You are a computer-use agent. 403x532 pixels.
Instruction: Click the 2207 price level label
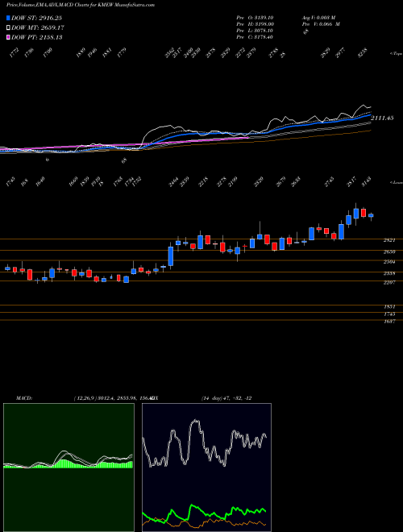(389, 282)
